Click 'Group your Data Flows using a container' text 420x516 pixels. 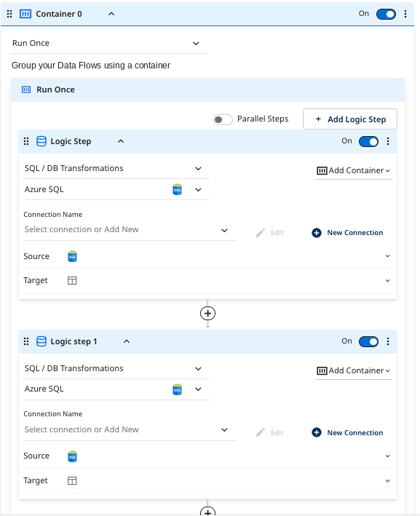pyautogui.click(x=91, y=66)
